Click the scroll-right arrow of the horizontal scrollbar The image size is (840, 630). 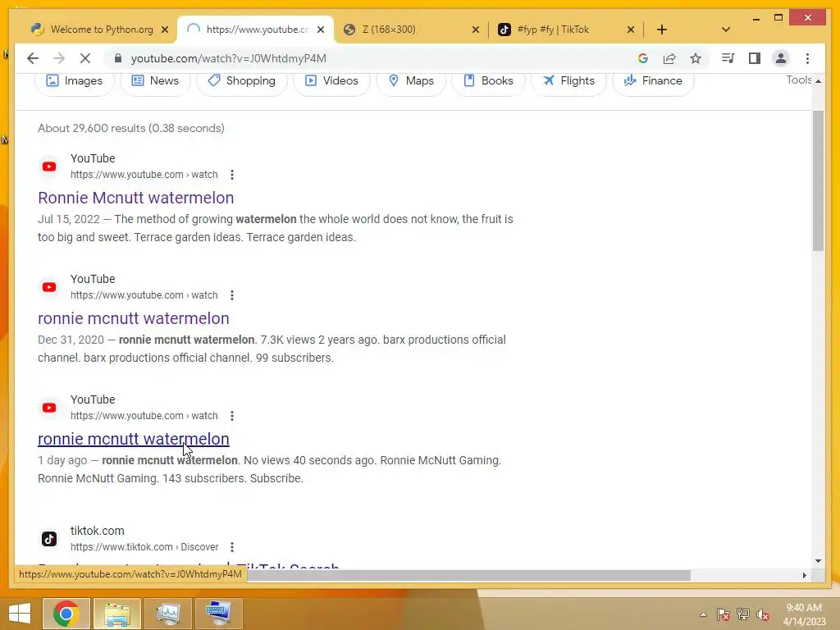click(804, 575)
